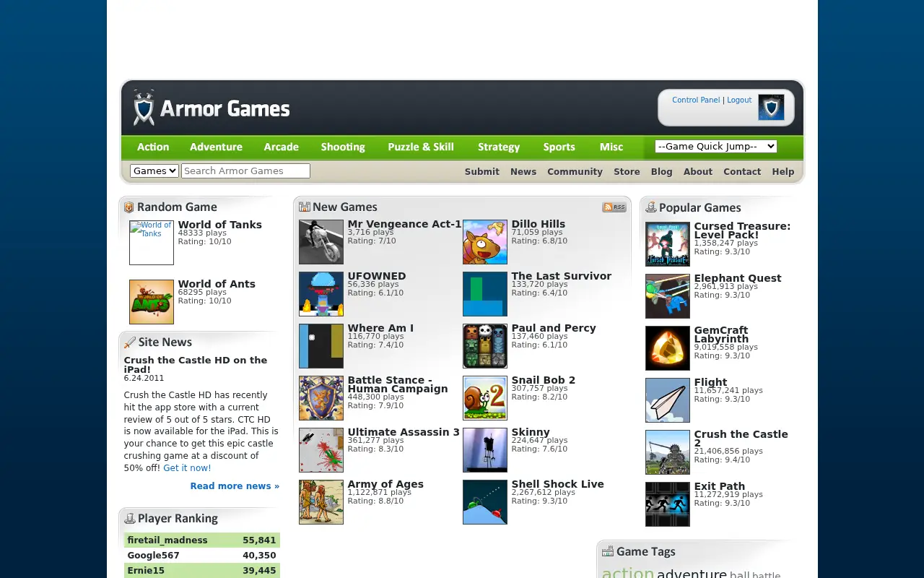Open the Where Am I thumbnail

pyautogui.click(x=321, y=346)
